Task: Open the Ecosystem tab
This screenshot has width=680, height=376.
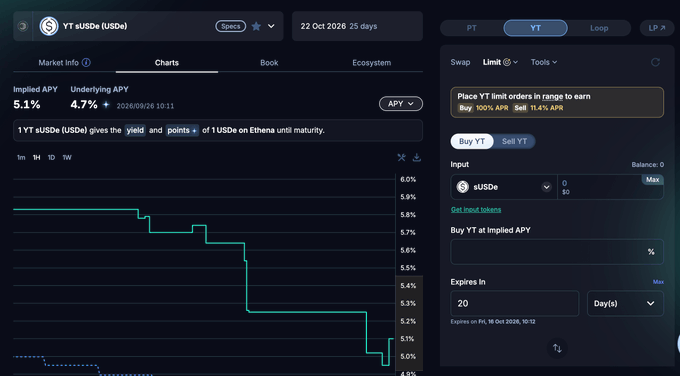Action: (371, 63)
